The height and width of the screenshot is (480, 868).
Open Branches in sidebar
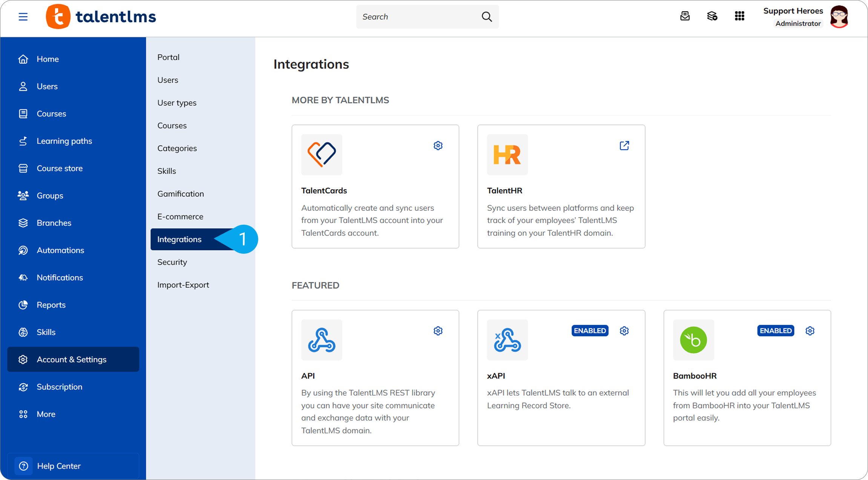coord(73,223)
